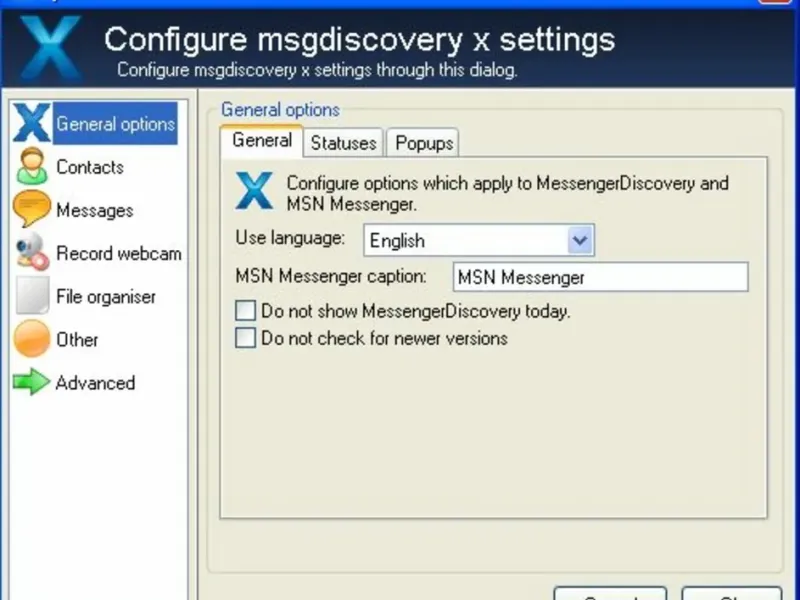Screen dimensions: 800x600
Task: Click the Record webcam camera icon
Action: pyautogui.click(x=32, y=252)
